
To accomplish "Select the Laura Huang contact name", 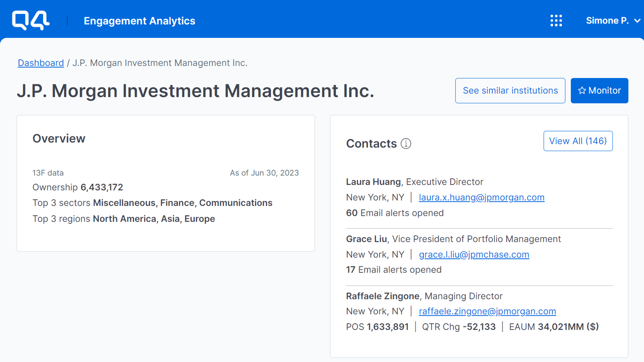I will pos(373,182).
